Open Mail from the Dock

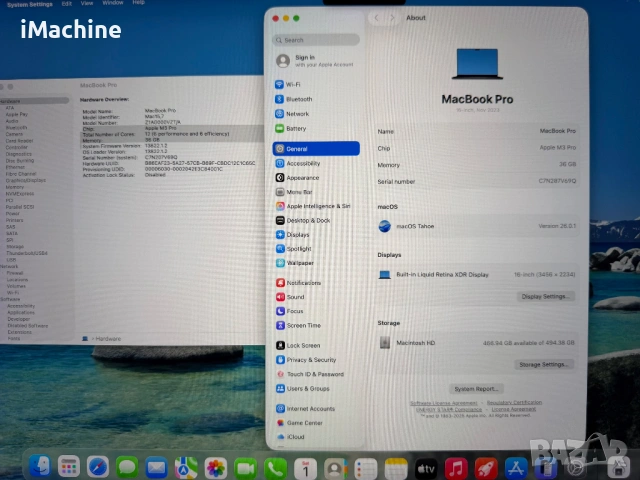pyautogui.click(x=156, y=468)
